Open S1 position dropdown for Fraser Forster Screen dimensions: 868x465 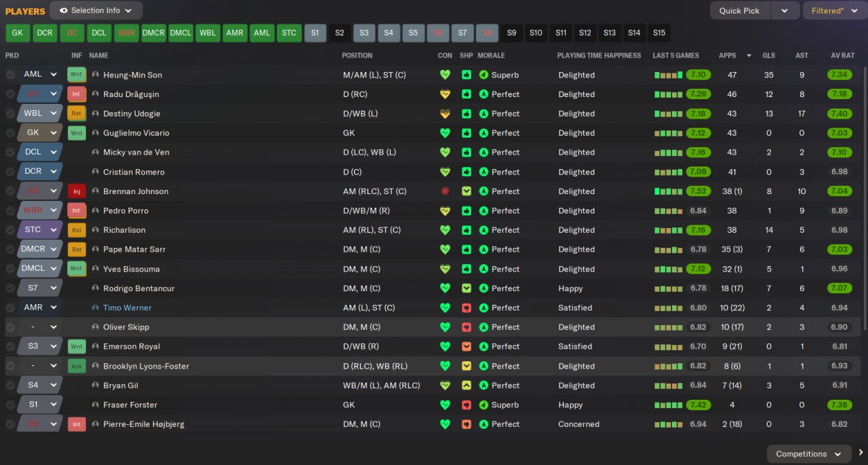coord(53,405)
